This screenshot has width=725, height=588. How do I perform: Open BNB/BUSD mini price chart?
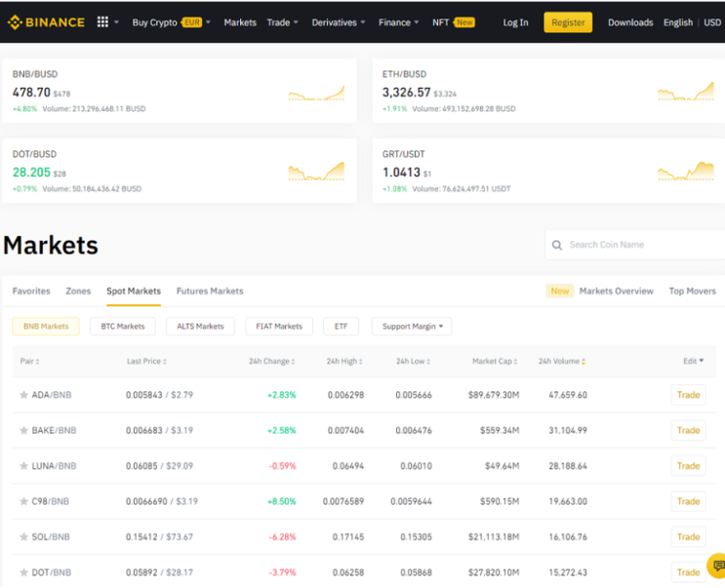[316, 93]
